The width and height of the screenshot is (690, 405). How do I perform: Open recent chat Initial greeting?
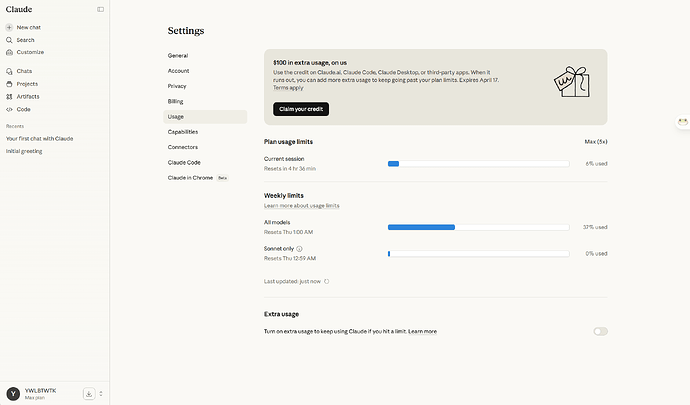[x=24, y=151]
